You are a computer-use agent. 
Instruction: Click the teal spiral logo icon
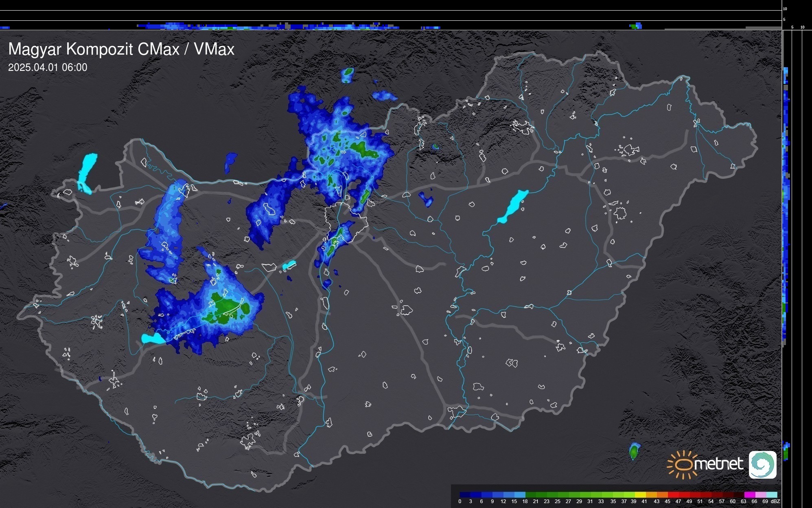click(x=762, y=464)
